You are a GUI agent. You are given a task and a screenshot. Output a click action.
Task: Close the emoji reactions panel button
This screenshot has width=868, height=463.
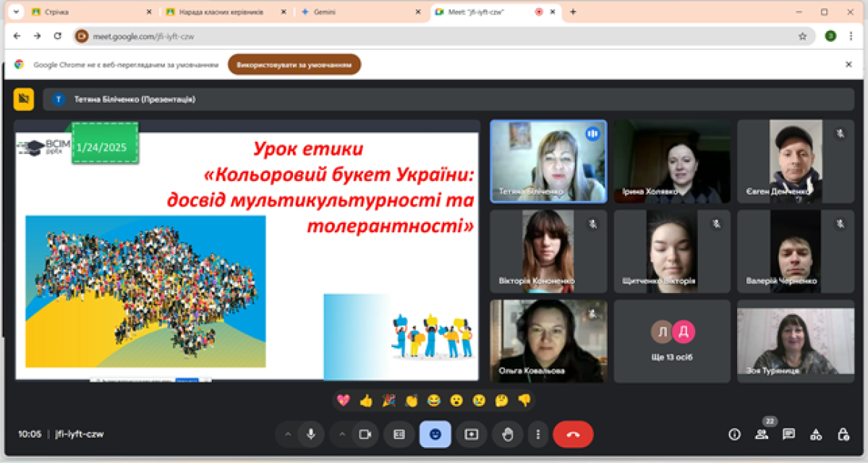(x=435, y=434)
